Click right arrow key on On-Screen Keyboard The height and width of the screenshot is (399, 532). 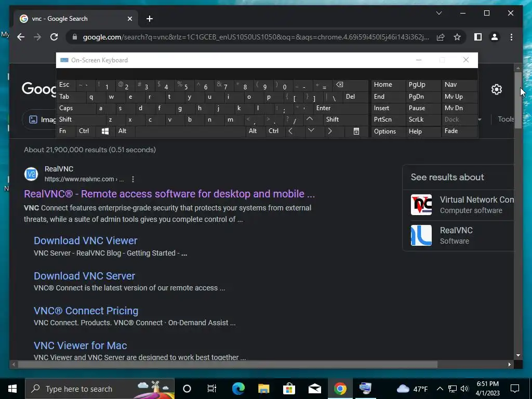329,131
